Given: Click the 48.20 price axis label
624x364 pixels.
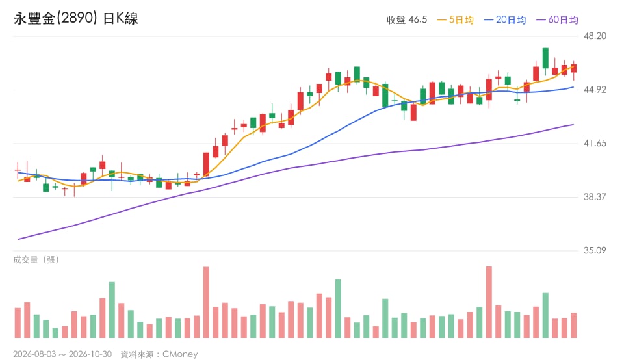Looking at the screenshot, I should tap(595, 36).
